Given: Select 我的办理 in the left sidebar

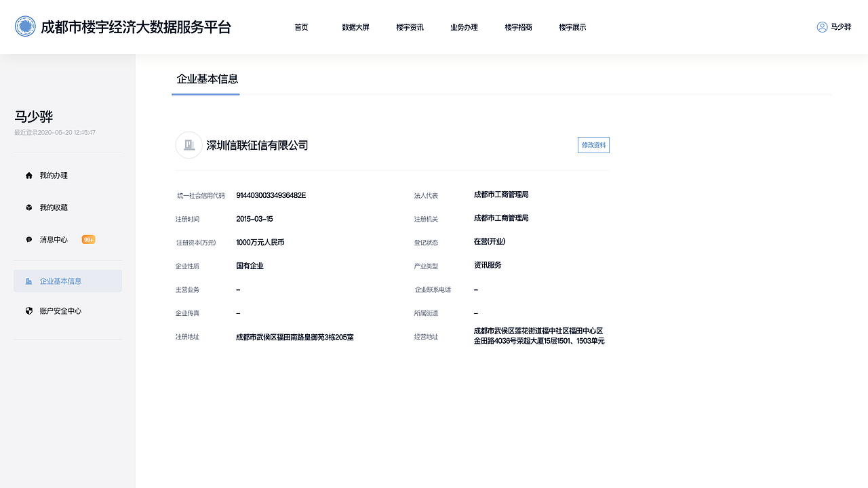Looking at the screenshot, I should 53,175.
